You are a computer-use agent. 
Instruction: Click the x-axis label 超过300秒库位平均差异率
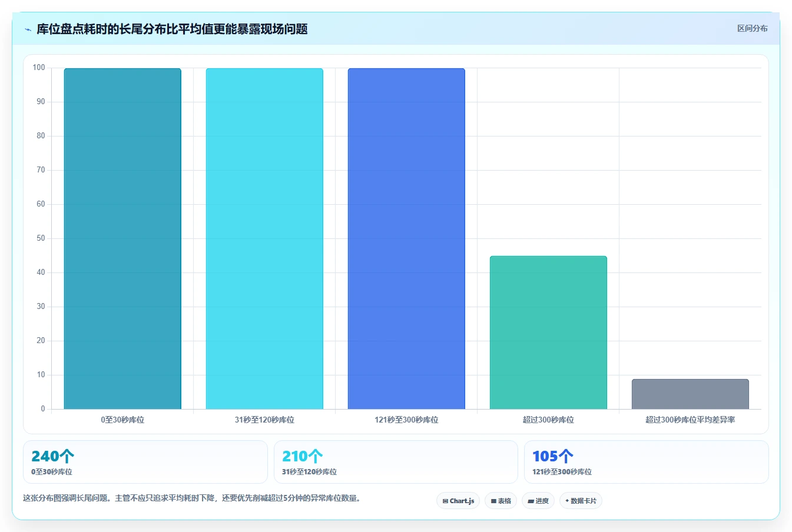coord(690,420)
